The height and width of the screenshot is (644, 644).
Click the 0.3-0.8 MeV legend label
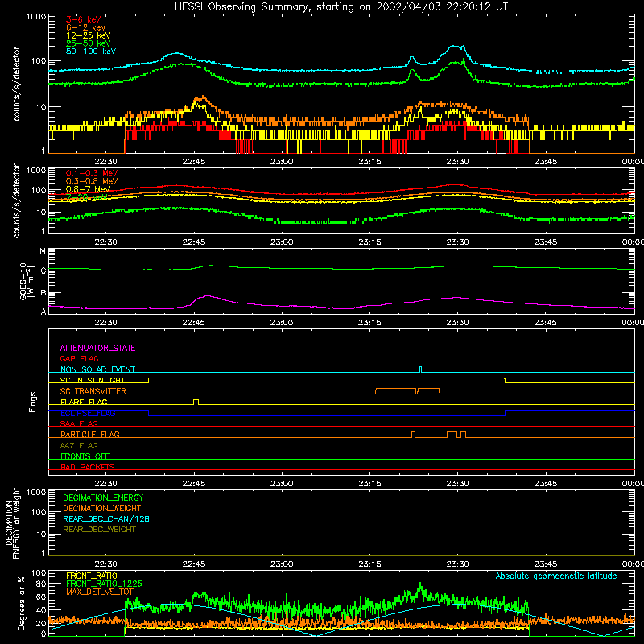click(x=92, y=181)
